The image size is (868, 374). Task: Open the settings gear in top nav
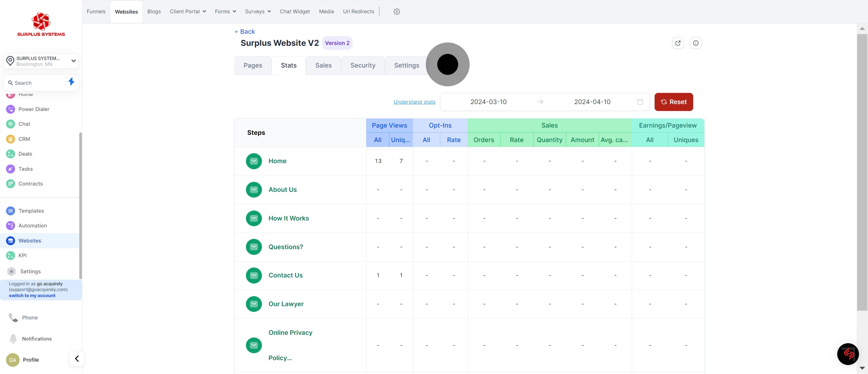pos(397,11)
